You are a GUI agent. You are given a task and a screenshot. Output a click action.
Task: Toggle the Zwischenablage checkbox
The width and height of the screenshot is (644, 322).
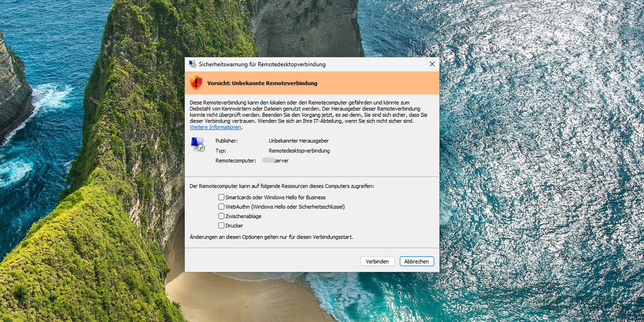pyautogui.click(x=221, y=216)
